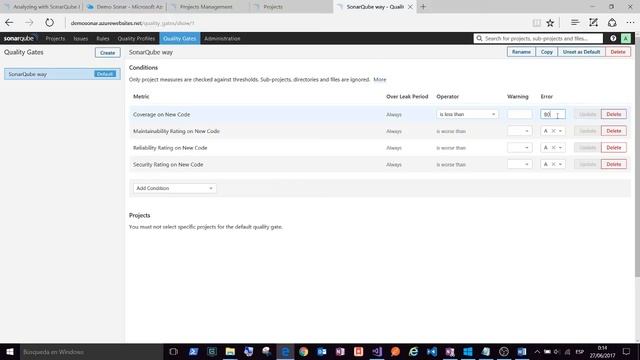Open the Action Center notifications icon
The width and height of the screenshot is (640, 360).
(627, 352)
